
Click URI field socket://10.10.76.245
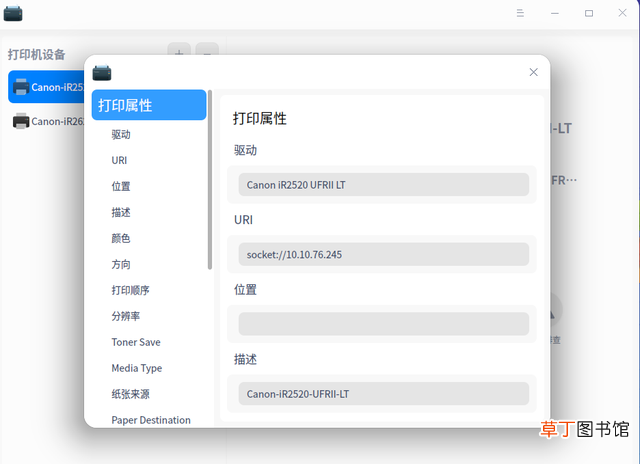tap(384, 255)
